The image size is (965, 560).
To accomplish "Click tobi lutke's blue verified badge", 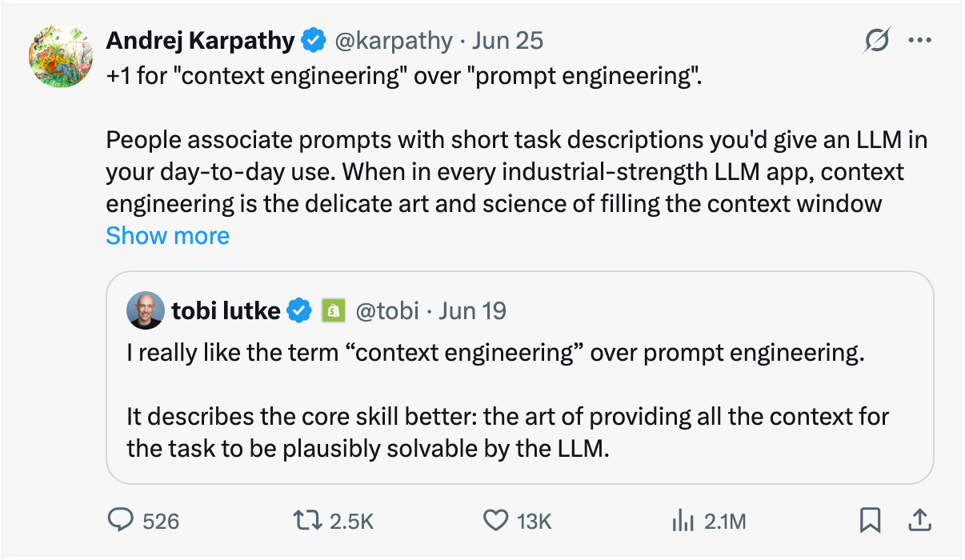I will pyautogui.click(x=300, y=310).
